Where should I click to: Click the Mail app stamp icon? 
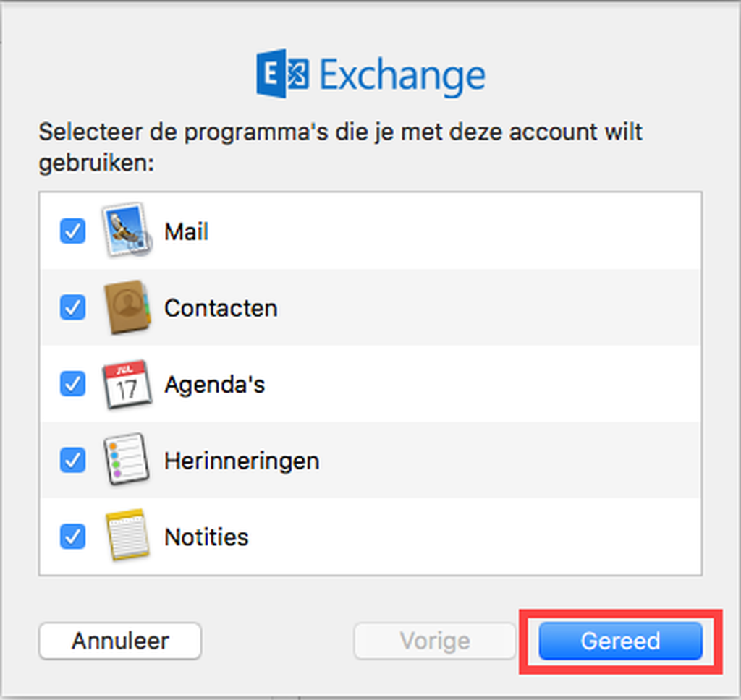[x=127, y=231]
